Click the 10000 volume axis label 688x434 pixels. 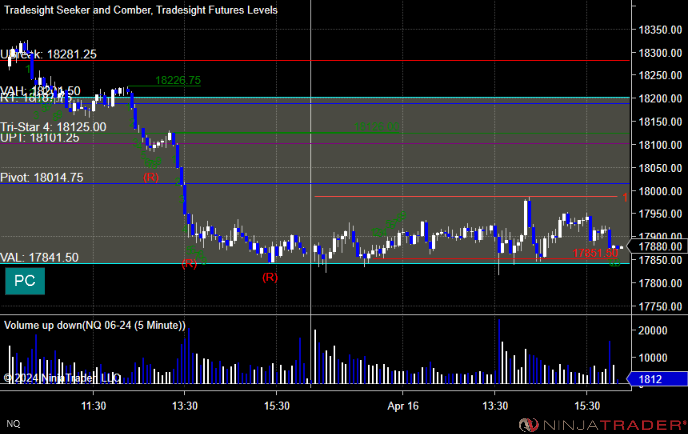click(x=652, y=358)
